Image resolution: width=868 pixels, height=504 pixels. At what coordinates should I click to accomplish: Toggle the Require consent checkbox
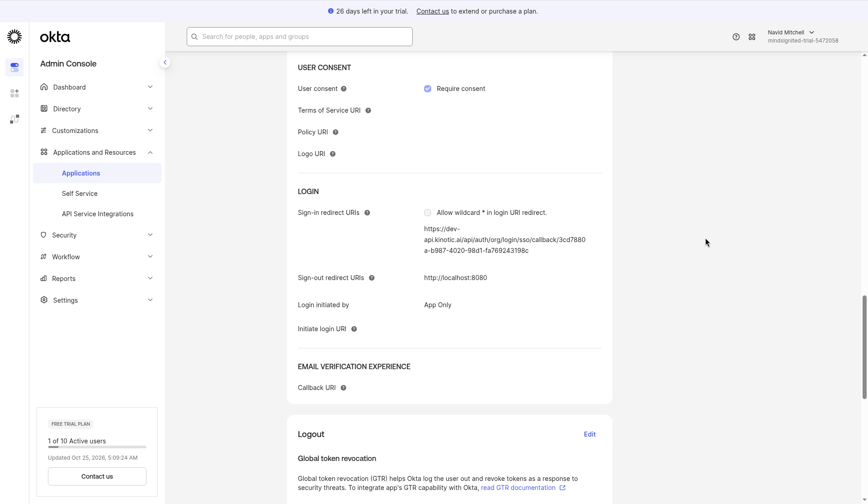428,89
